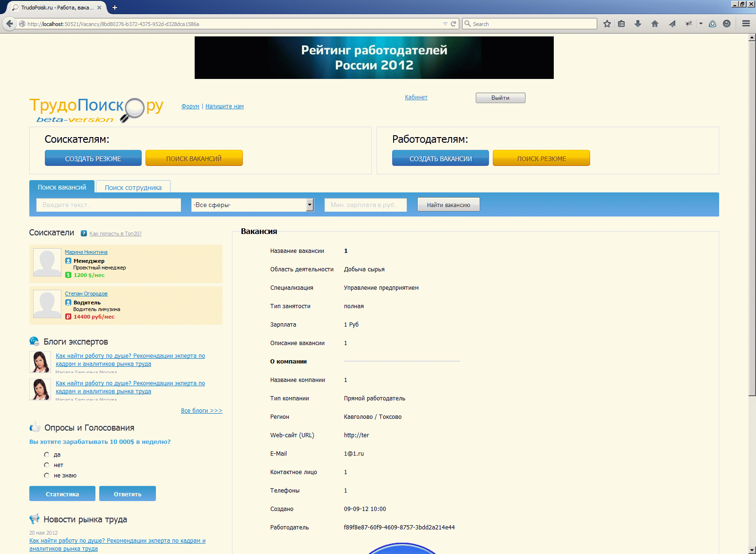Click the 'ПОИСК РЕЗЮМЕ' button
756x554 pixels.
pyautogui.click(x=541, y=158)
